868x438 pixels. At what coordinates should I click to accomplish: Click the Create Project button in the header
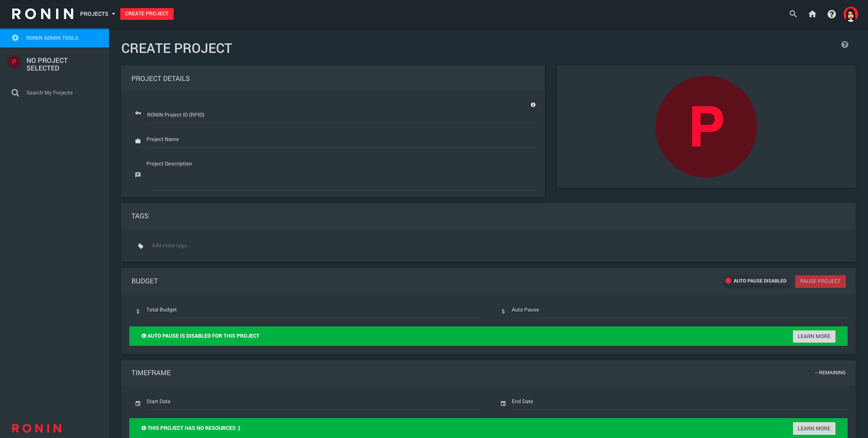(x=147, y=14)
